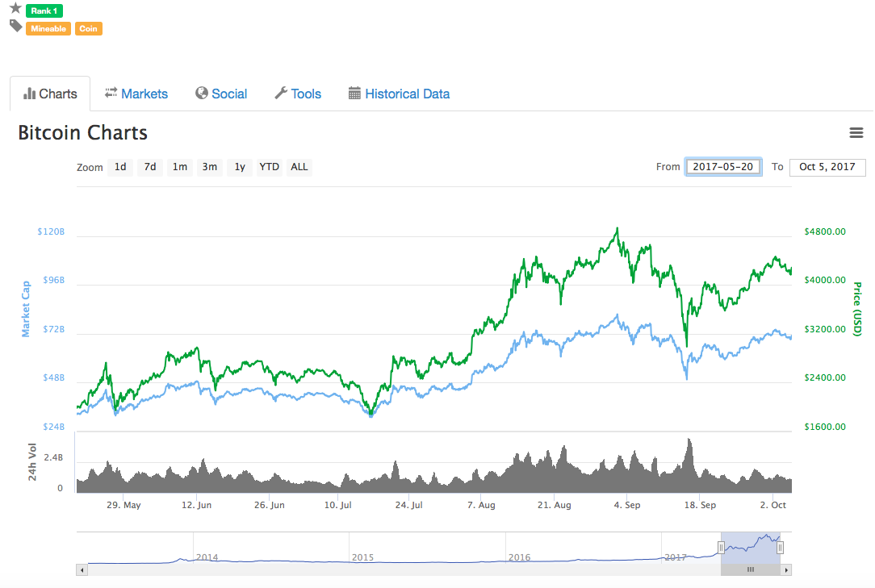Switch to the Charts tab

(50, 94)
